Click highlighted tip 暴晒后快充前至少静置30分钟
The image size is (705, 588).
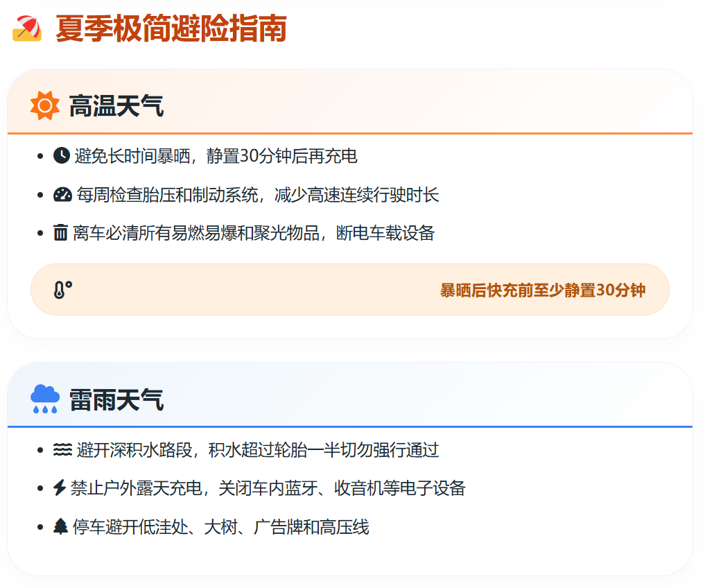point(543,290)
